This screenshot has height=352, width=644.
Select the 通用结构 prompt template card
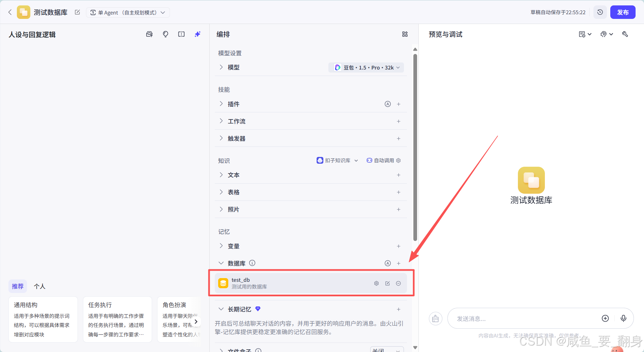click(x=43, y=319)
